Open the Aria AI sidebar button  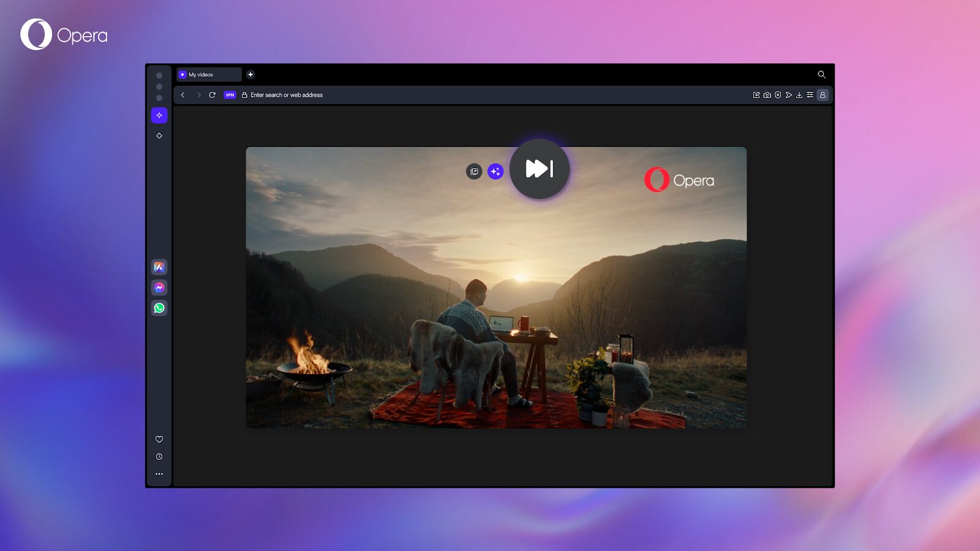[x=159, y=115]
